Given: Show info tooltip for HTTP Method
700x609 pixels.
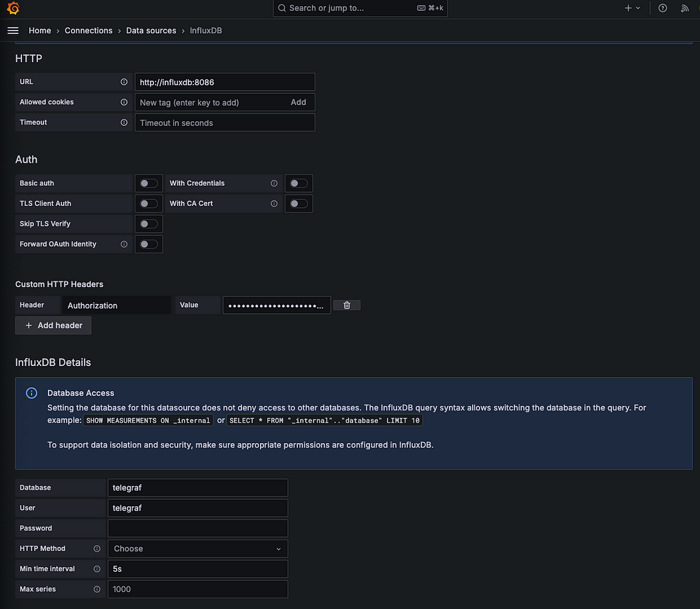Looking at the screenshot, I should [x=97, y=549].
